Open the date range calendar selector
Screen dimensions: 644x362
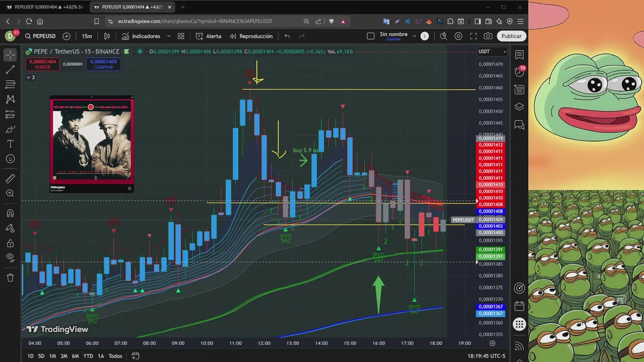coord(135,356)
